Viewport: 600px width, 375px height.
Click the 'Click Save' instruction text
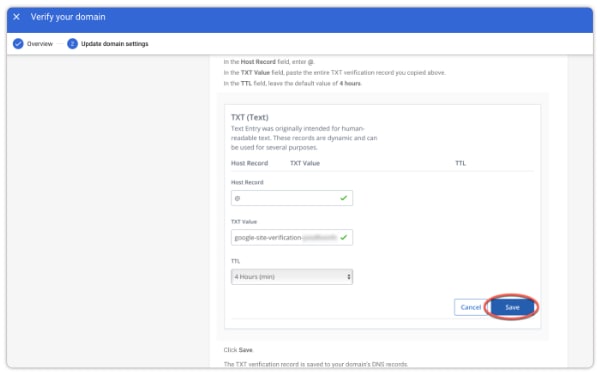point(238,350)
